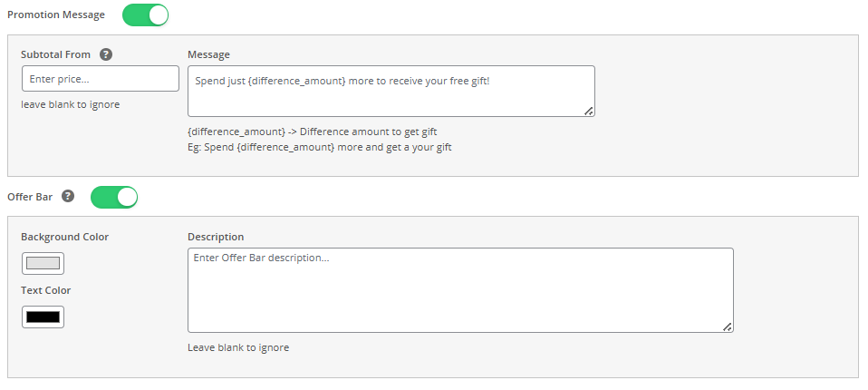Image resolution: width=868 pixels, height=390 pixels.
Task: Click the Background Color label
Action: (64, 237)
